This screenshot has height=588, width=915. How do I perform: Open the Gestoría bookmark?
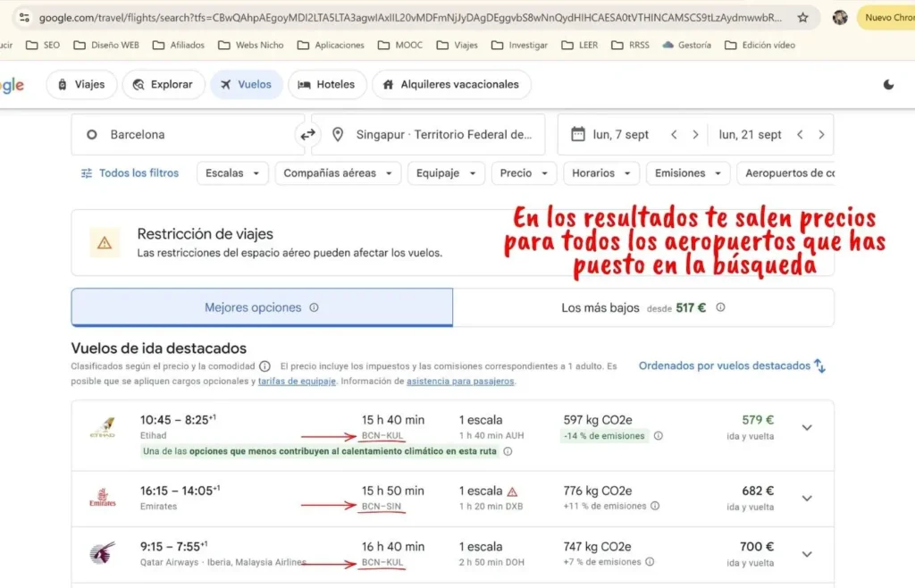(x=687, y=45)
